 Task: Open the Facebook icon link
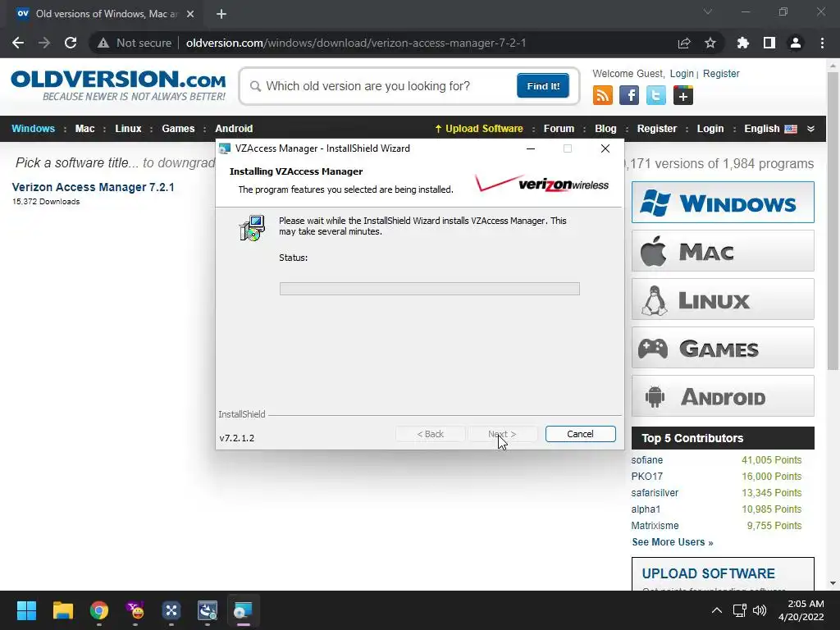629,95
